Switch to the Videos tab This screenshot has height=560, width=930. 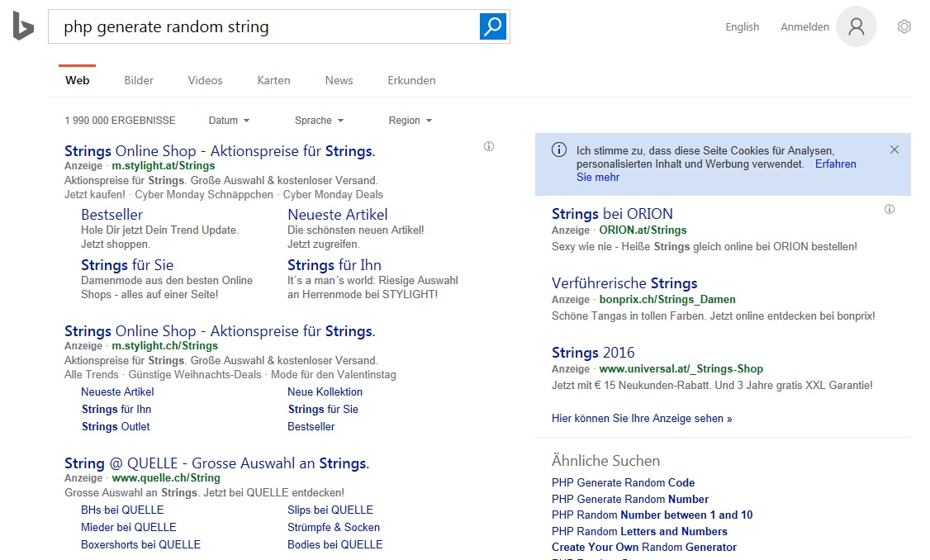(x=205, y=80)
